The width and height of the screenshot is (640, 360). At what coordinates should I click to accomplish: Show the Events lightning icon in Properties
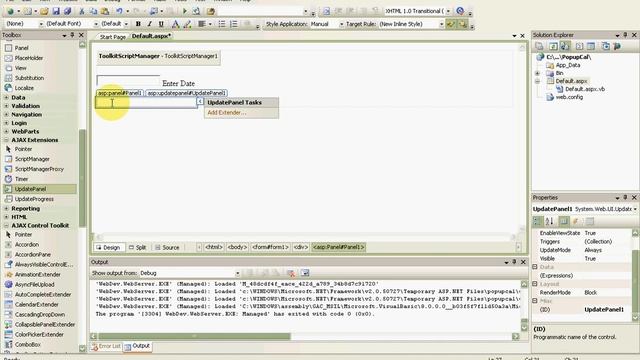coord(576,221)
